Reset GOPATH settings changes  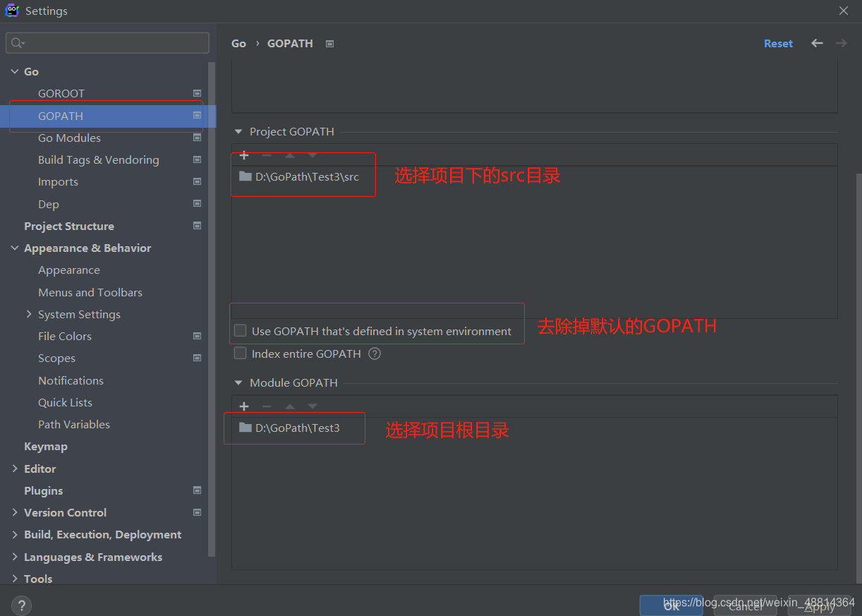pos(778,43)
